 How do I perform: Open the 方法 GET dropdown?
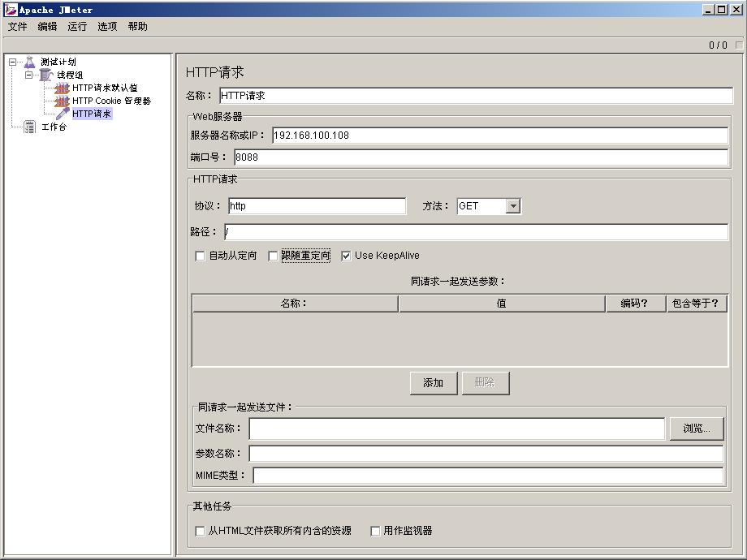512,206
